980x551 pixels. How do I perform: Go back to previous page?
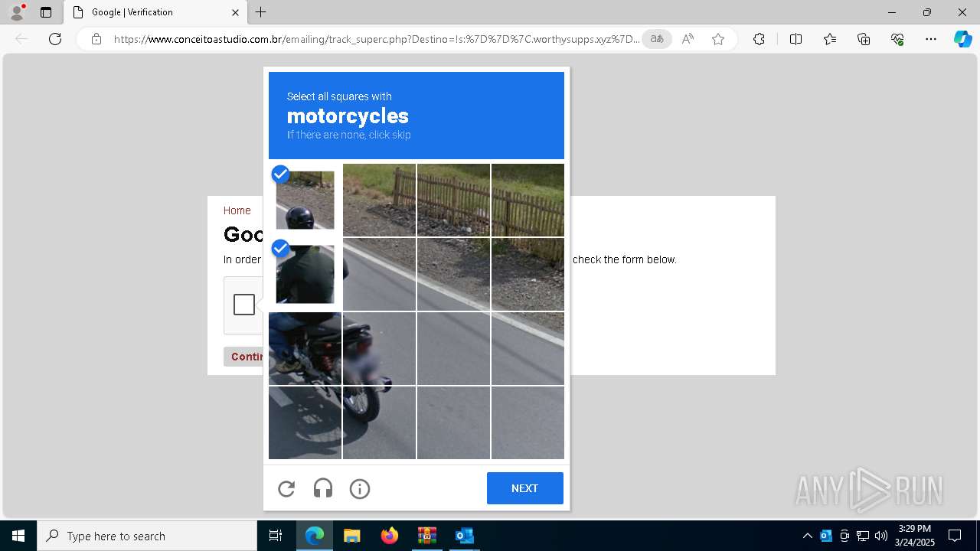tap(21, 39)
